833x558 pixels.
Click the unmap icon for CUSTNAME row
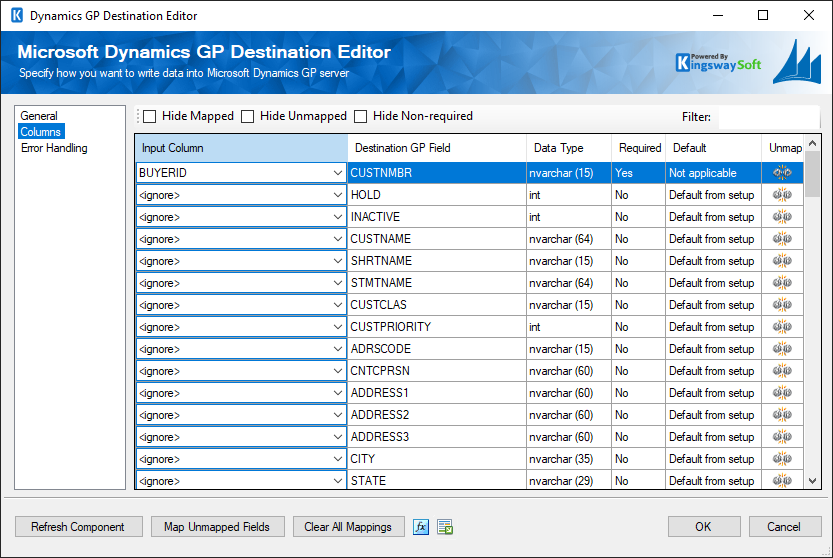[782, 239]
